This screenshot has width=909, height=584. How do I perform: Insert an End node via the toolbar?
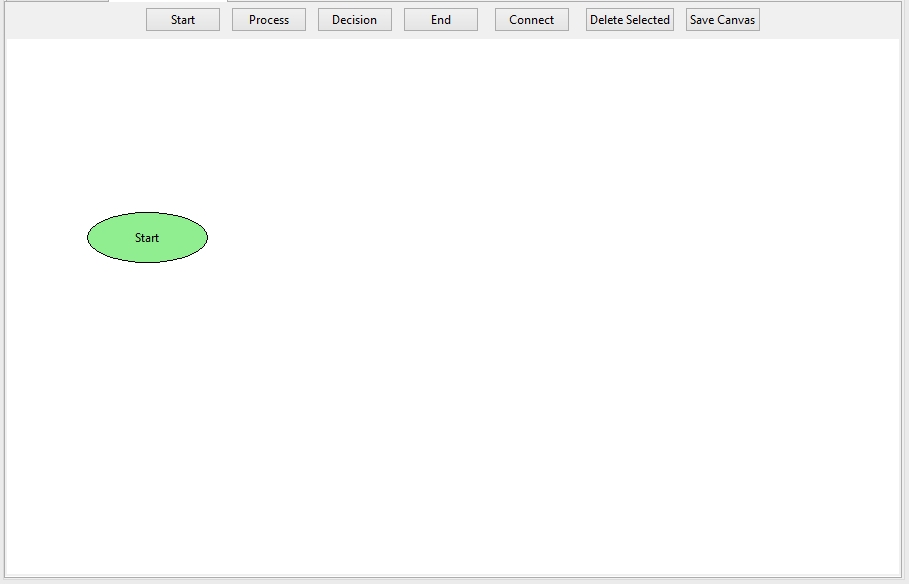click(x=441, y=20)
